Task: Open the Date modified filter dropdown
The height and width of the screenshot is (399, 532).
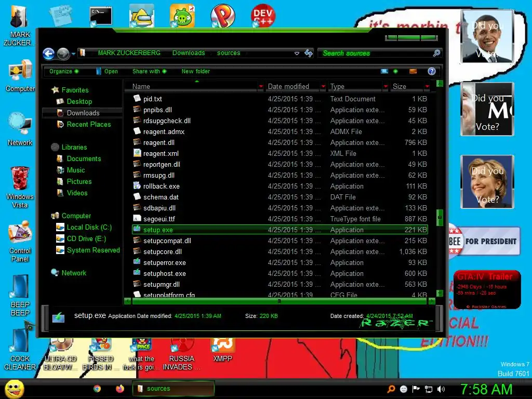Action: (x=323, y=87)
